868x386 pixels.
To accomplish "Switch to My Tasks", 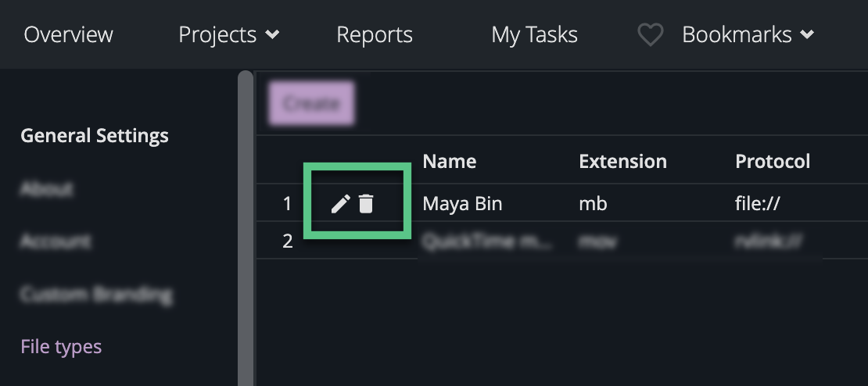I will coord(534,35).
